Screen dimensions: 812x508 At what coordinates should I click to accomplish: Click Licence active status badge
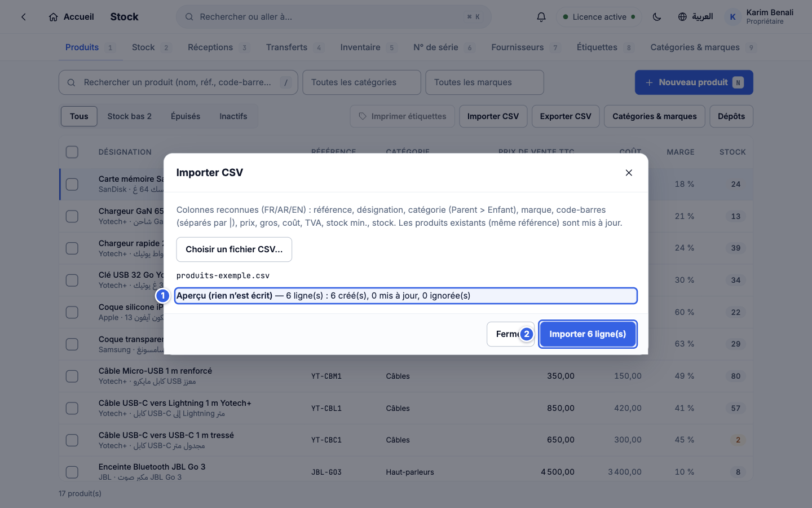(x=599, y=17)
